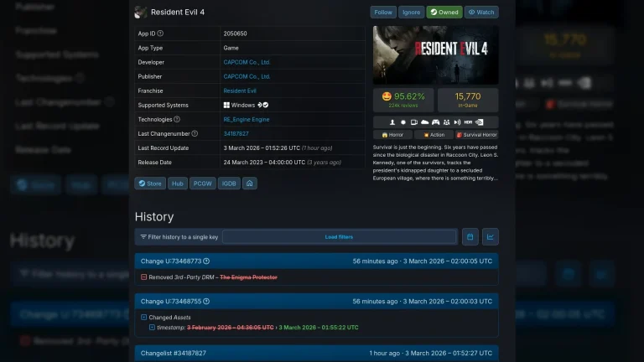Open the calendar view history button
644x362 pixels.
(470, 237)
